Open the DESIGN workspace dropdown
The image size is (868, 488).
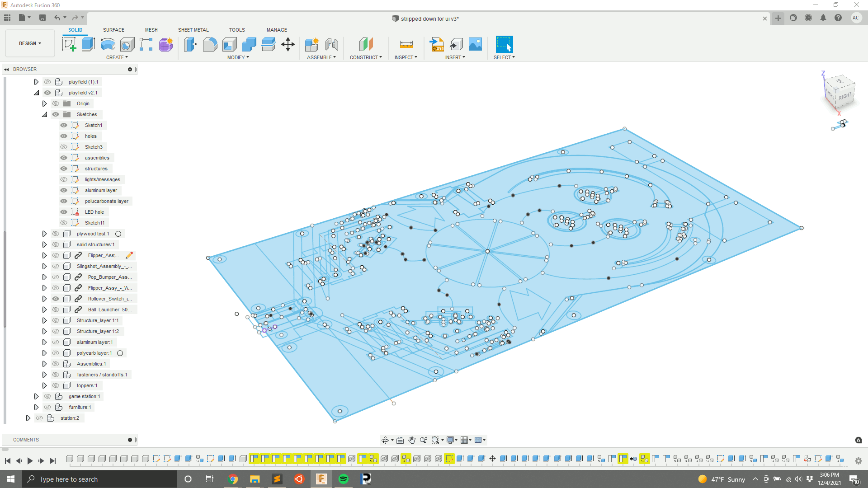coord(30,43)
